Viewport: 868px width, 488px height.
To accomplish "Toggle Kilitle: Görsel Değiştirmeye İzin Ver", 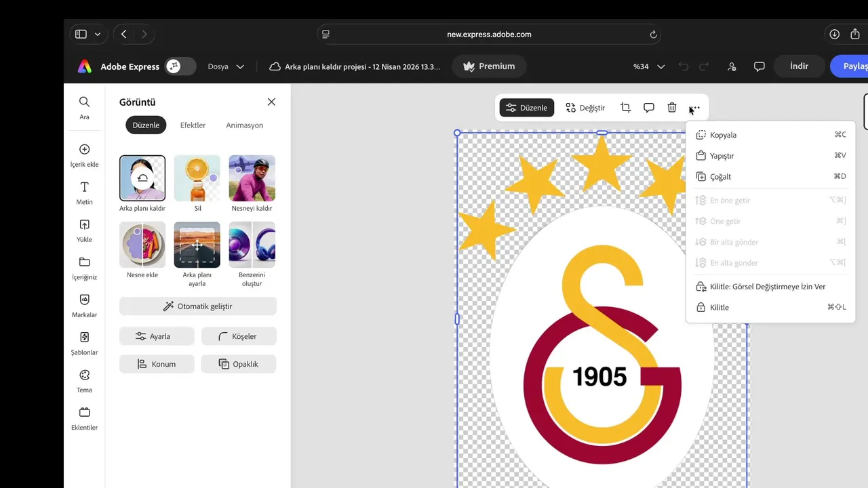I will [x=770, y=287].
